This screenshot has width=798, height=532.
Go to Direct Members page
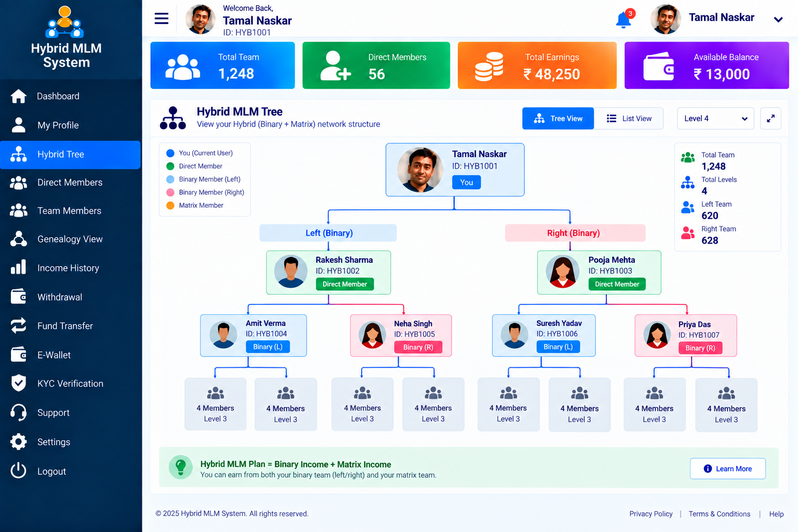tap(71, 182)
